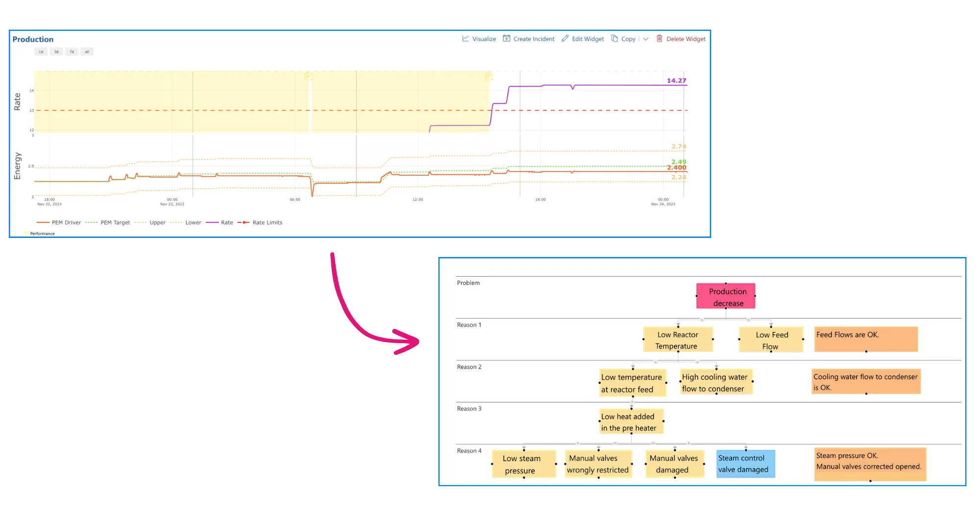The height and width of the screenshot is (514, 980).
Task: Toggle Rate series in legend
Action: (220, 223)
